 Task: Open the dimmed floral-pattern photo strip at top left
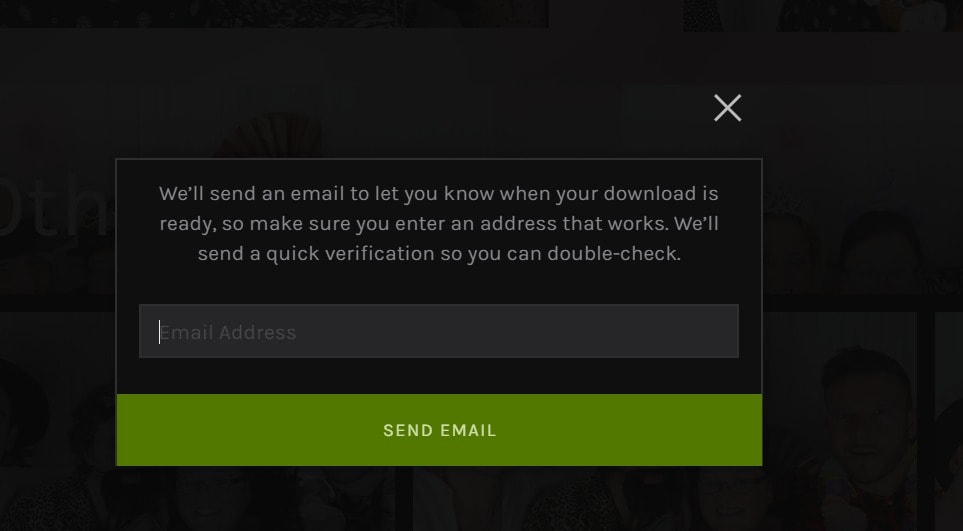tap(274, 14)
